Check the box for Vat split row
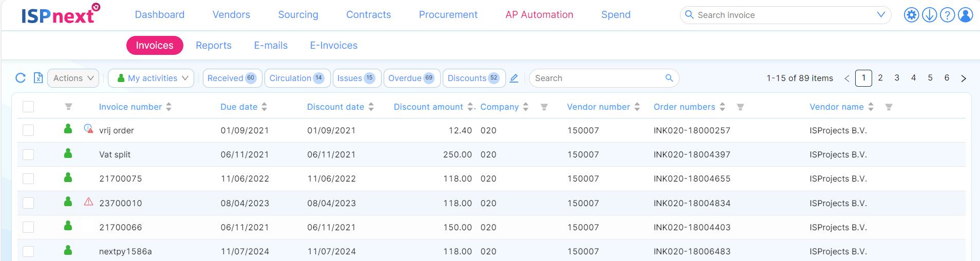Image resolution: width=980 pixels, height=261 pixels. (28, 154)
